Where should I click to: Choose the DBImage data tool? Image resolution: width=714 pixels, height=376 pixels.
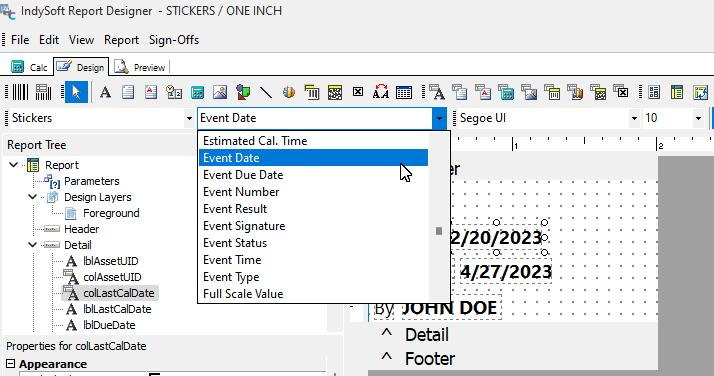529,92
